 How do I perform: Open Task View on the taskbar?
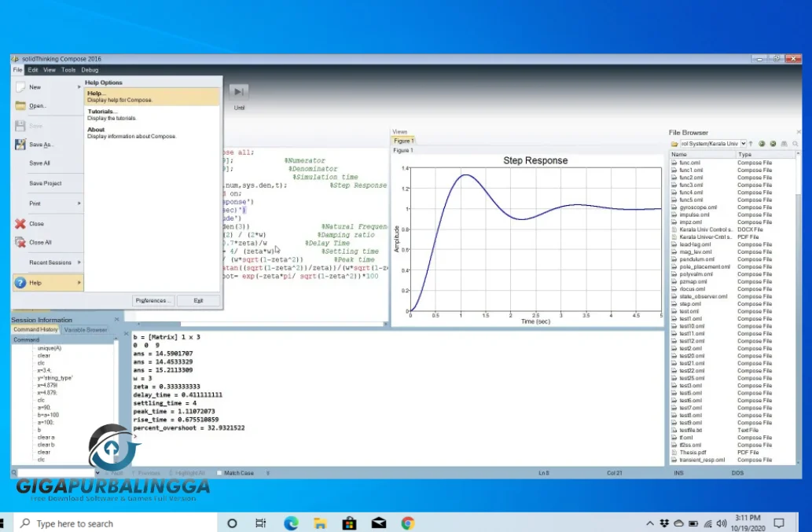point(260,523)
